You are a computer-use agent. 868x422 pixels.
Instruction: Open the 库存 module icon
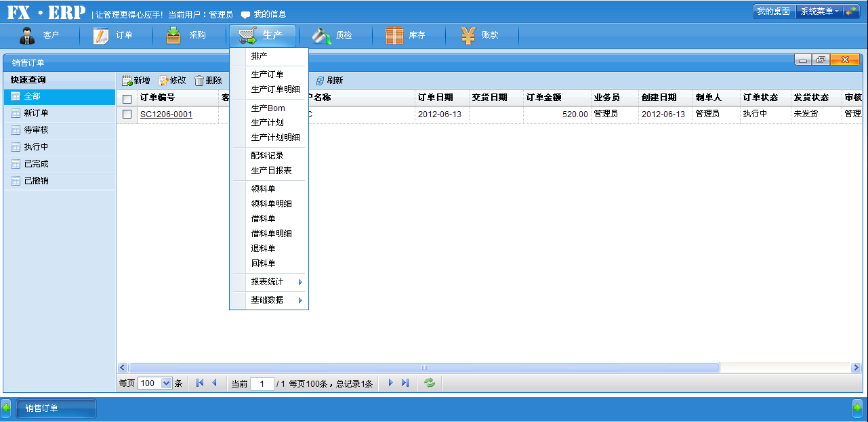[394, 36]
